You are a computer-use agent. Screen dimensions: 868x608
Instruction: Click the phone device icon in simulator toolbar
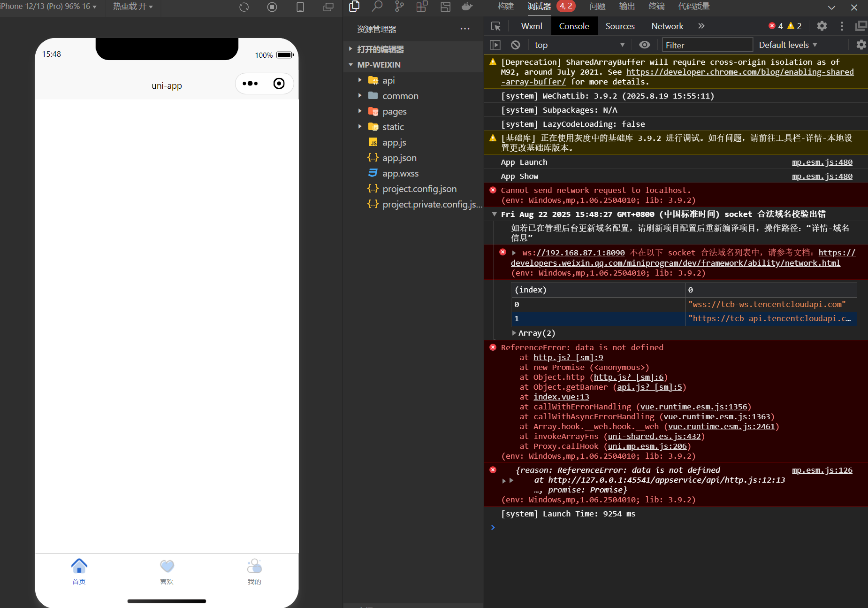pyautogui.click(x=300, y=7)
